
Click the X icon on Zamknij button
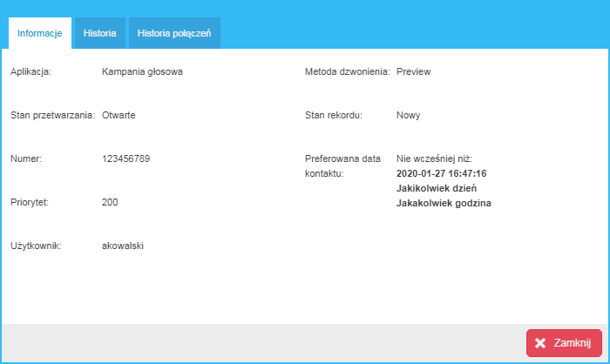540,343
